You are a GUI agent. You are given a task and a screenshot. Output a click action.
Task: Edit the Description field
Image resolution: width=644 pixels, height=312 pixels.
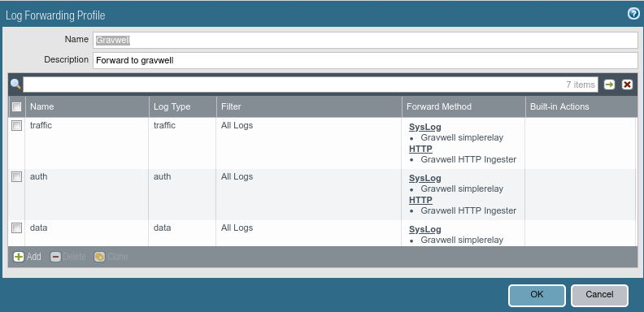point(365,60)
